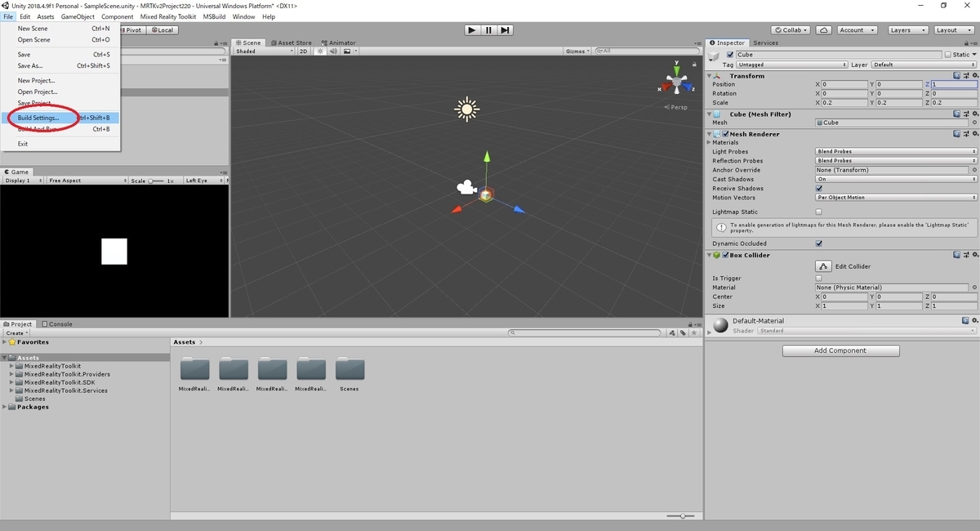Image resolution: width=980 pixels, height=531 pixels.
Task: Enable Is Trigger checkbox
Action: pyautogui.click(x=819, y=279)
